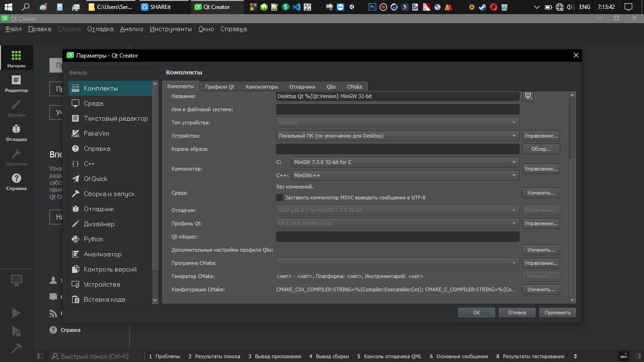Open the Тип устройства Desktop dropdown
644x362 pixels.
click(x=397, y=123)
